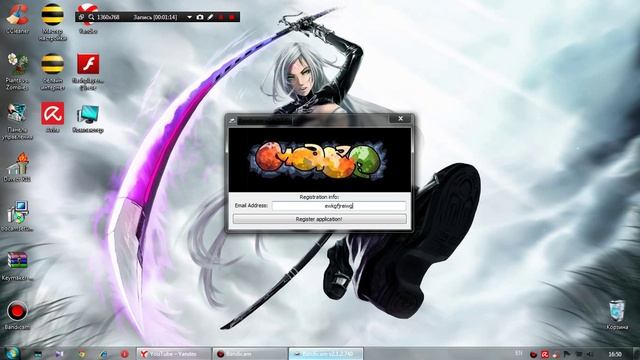Pause recording in the Bandicam bar
The width and height of the screenshot is (640, 360).
pyautogui.click(x=221, y=17)
